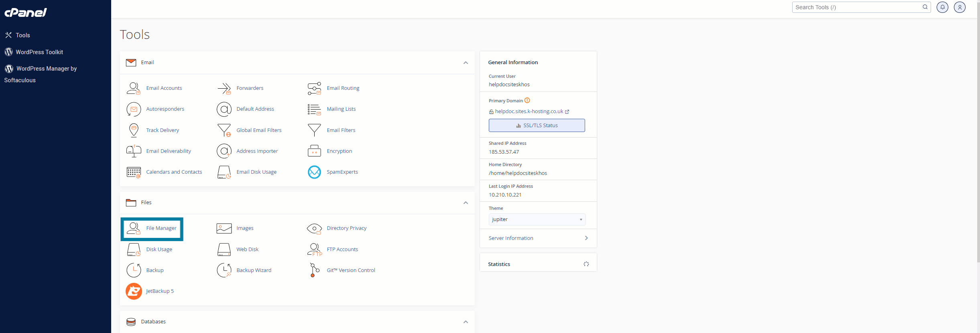This screenshot has height=333, width=980.
Task: Click the shared IP 185.53.57.47 text
Action: tap(504, 152)
